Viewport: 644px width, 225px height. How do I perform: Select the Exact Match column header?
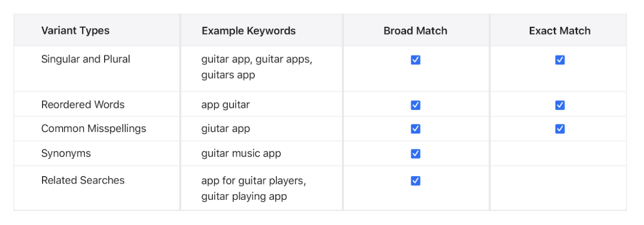point(560,31)
